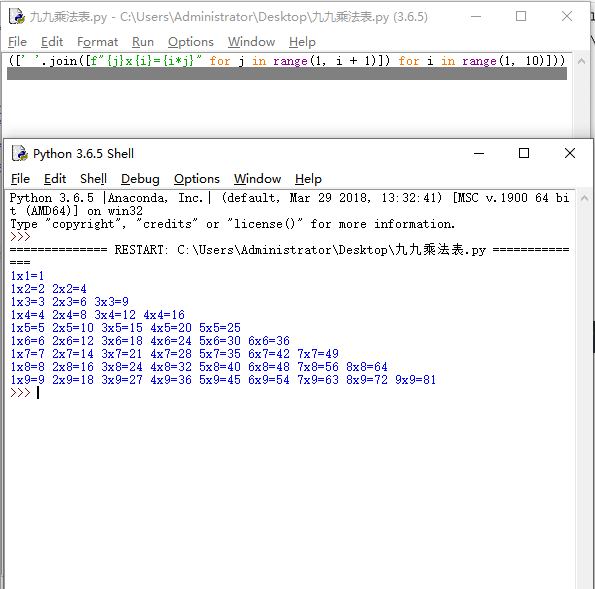Click "Python 3.6.5 |Anaconda, Inc.|" banner text
Screen dimensions: 595x589
(110, 198)
